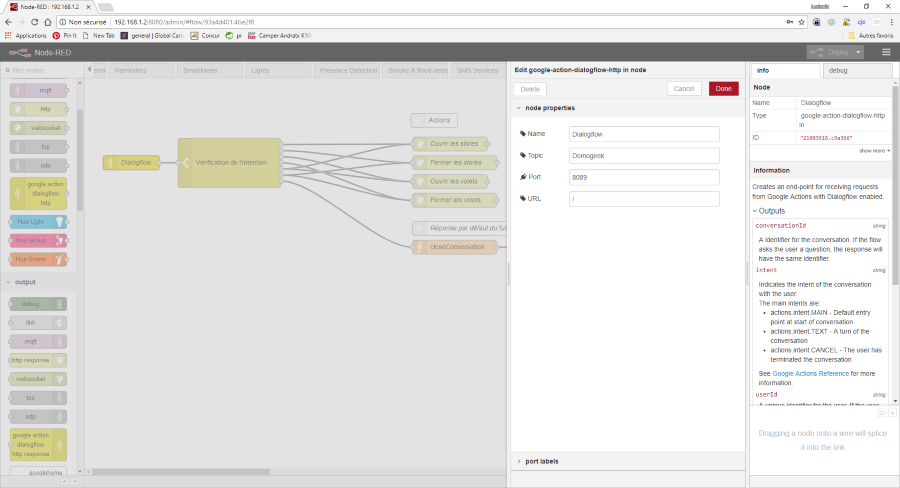Click 'show more' in Node info panel
This screenshot has width=900, height=488.
874,151
